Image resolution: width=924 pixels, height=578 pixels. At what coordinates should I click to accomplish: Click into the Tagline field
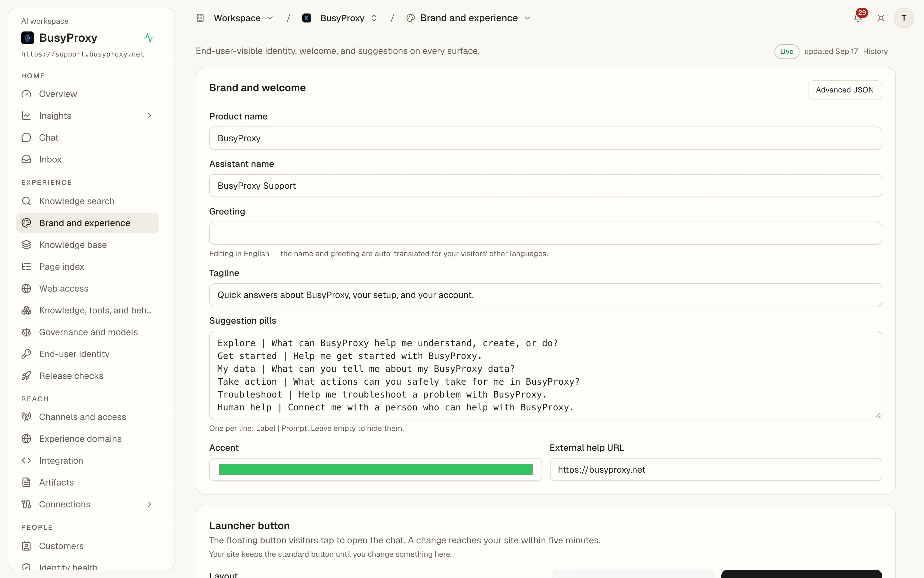pyautogui.click(x=545, y=295)
